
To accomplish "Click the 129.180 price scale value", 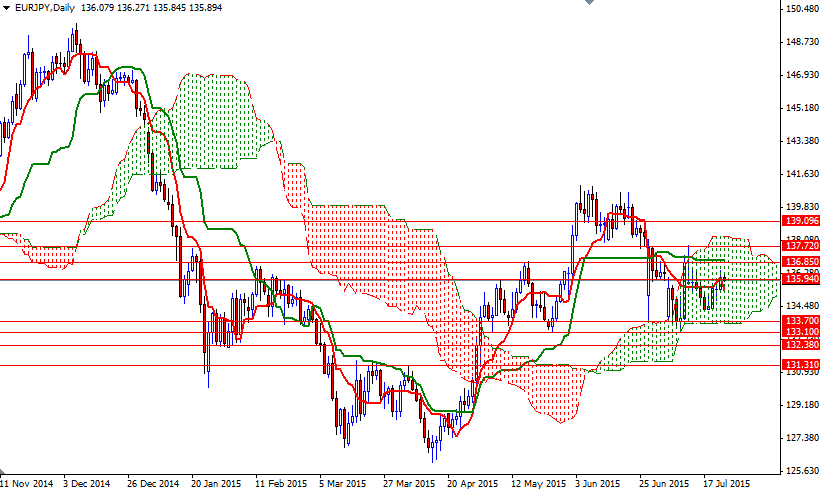I will pyautogui.click(x=802, y=405).
